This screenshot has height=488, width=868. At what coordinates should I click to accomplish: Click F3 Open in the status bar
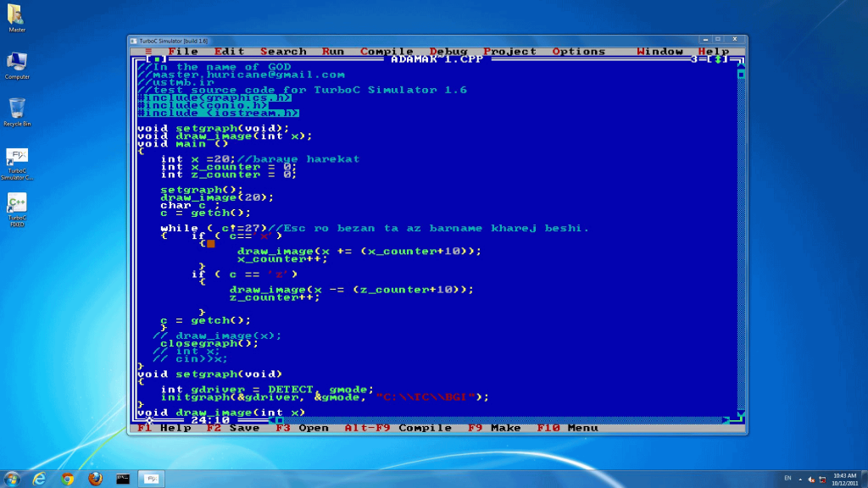[302, 428]
